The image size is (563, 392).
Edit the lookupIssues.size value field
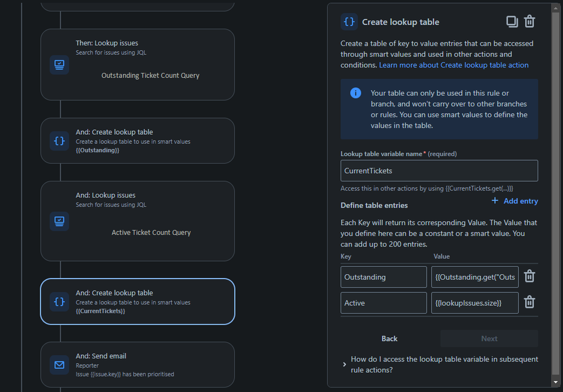click(x=474, y=303)
